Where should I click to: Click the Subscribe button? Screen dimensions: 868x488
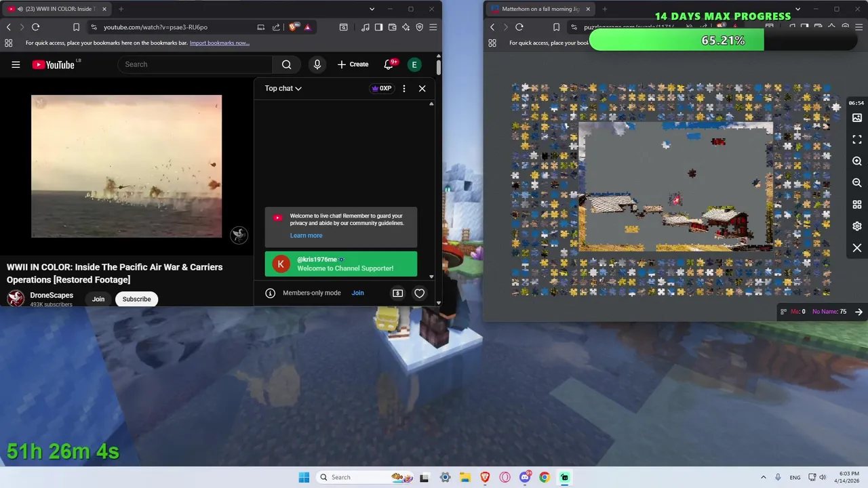136,299
